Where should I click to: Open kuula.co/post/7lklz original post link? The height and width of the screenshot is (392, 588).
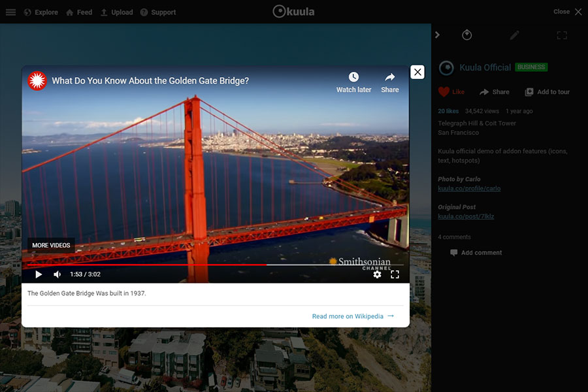point(466,216)
